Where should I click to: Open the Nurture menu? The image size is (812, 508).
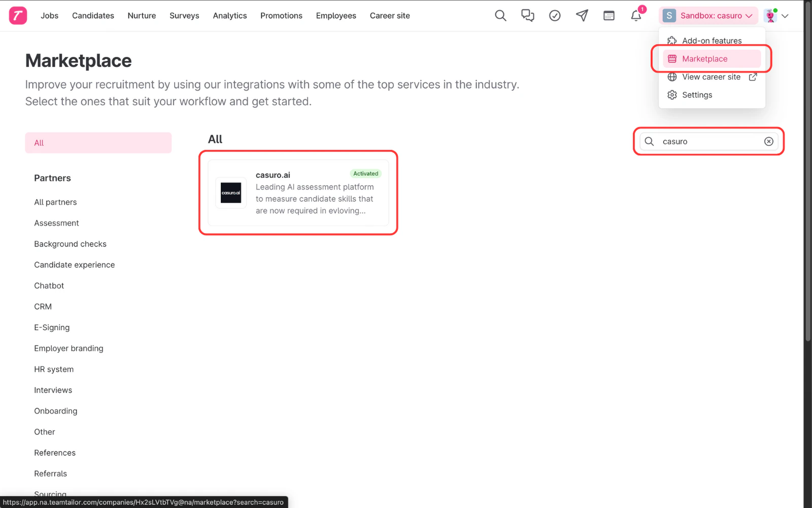point(142,16)
